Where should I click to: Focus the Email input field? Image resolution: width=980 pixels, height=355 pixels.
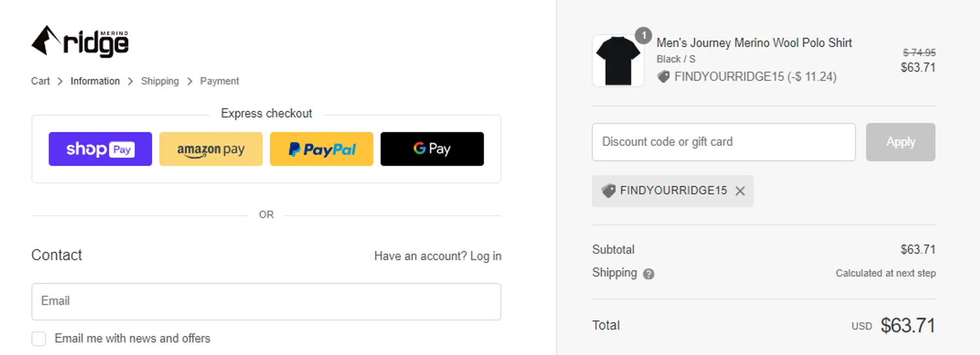tap(266, 301)
